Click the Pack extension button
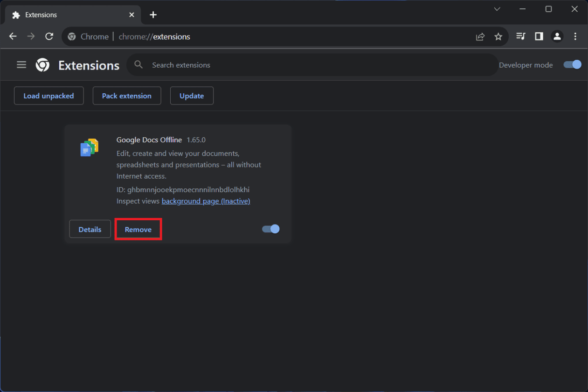 coord(127,96)
